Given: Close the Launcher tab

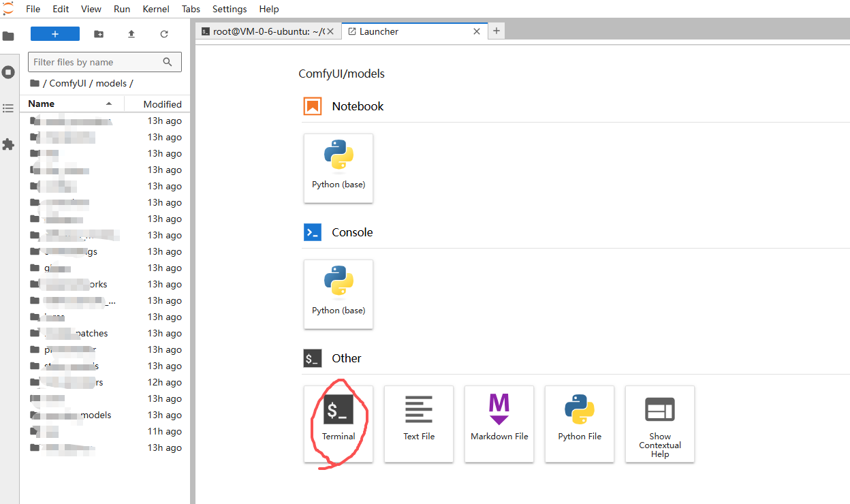Looking at the screenshot, I should pos(477,31).
